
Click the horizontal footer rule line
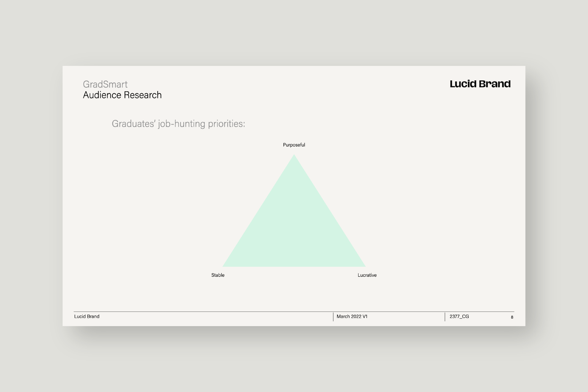(200, 312)
